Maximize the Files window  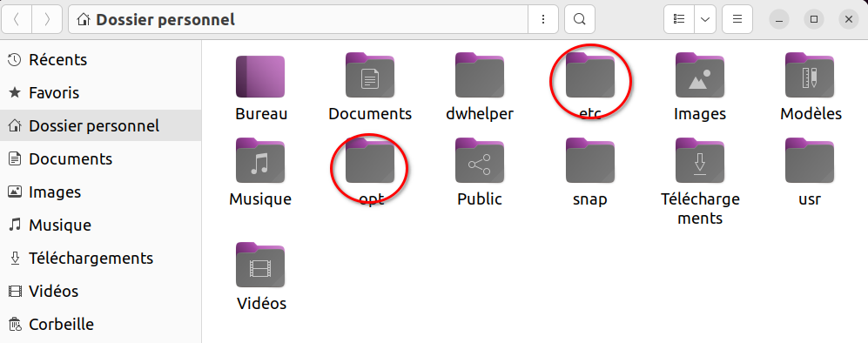(814, 19)
